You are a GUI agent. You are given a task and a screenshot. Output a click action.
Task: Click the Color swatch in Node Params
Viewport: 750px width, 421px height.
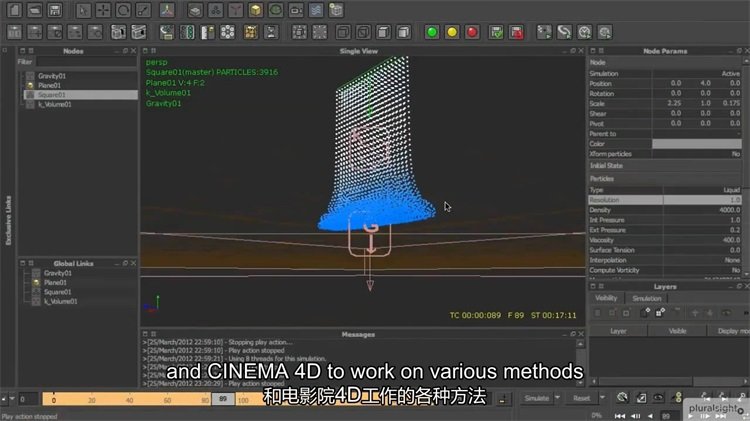point(697,144)
